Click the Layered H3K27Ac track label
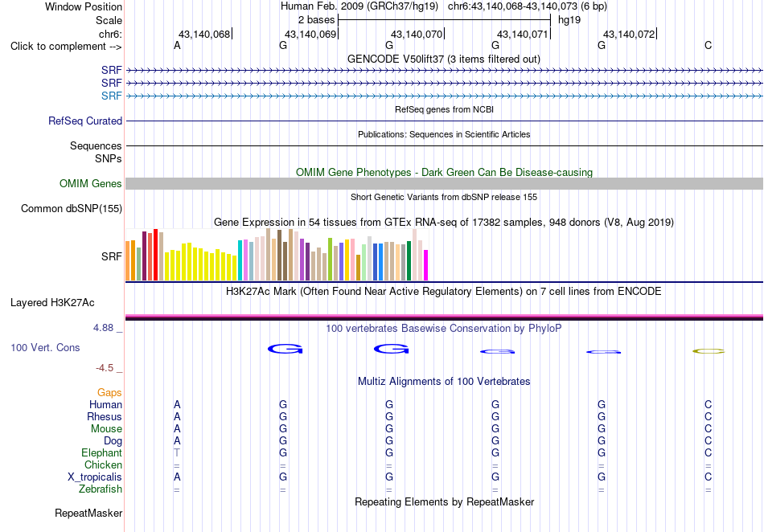The image size is (764, 532). pos(52,303)
